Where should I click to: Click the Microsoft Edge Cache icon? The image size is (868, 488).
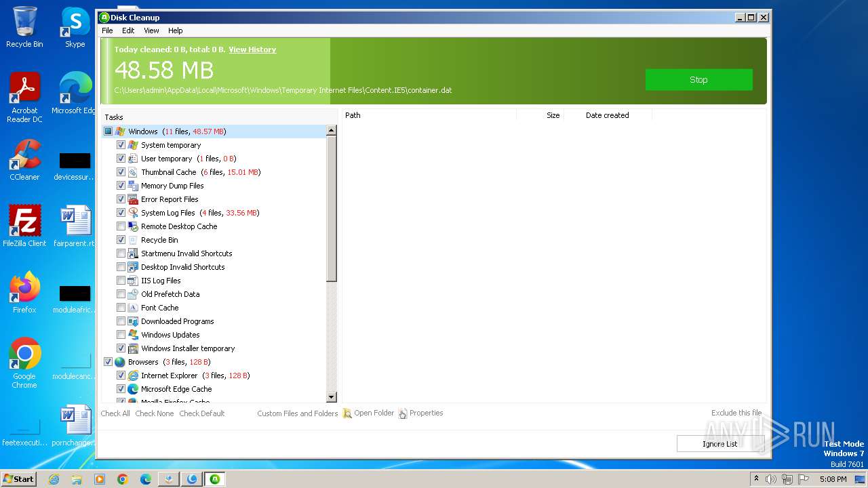133,389
